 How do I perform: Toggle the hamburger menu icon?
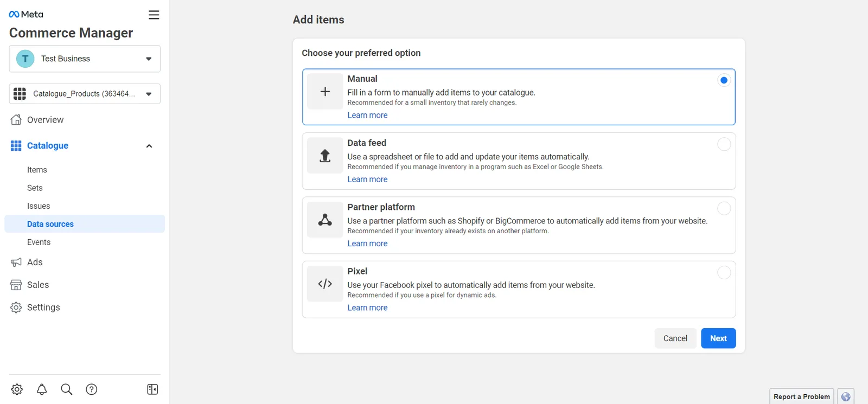pos(154,15)
